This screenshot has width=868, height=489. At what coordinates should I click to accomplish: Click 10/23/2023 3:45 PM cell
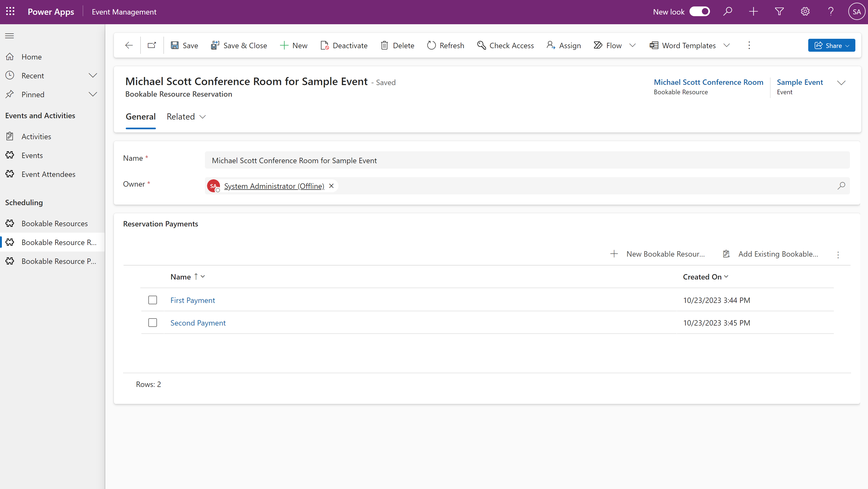pos(716,323)
